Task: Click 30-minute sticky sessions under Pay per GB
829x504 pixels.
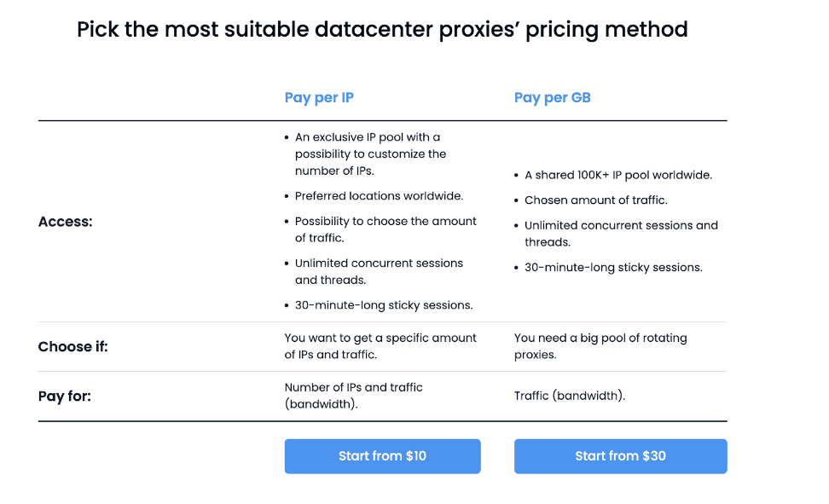Action: [613, 268]
